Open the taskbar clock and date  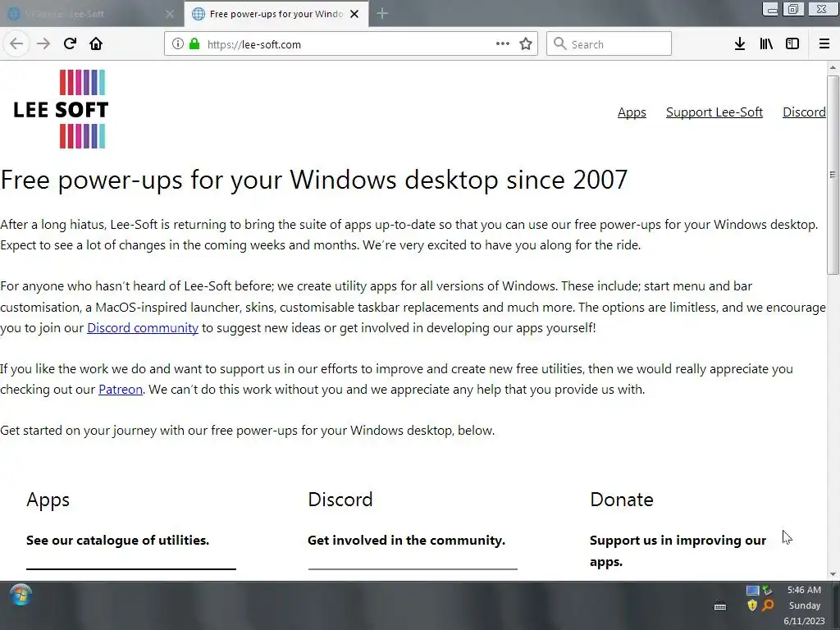[x=804, y=605]
